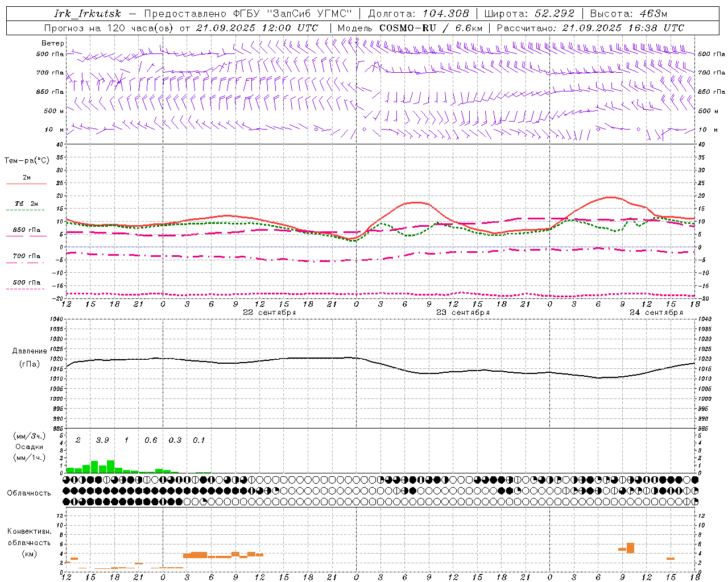Screen dimensions: 728x582
Task: Click the red 2м temperature peak on 24 сентября
Action: pyautogui.click(x=610, y=197)
